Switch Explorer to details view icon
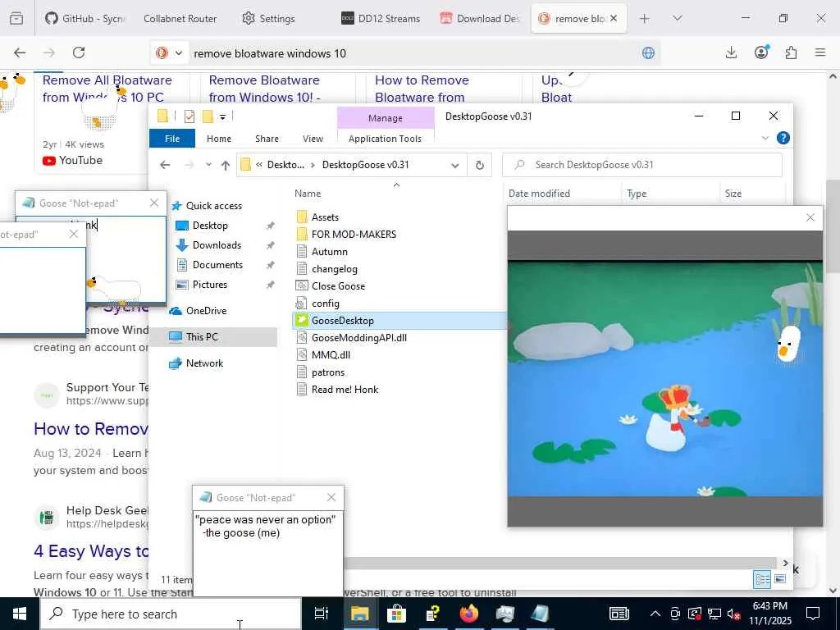The width and height of the screenshot is (840, 630). tap(762, 579)
